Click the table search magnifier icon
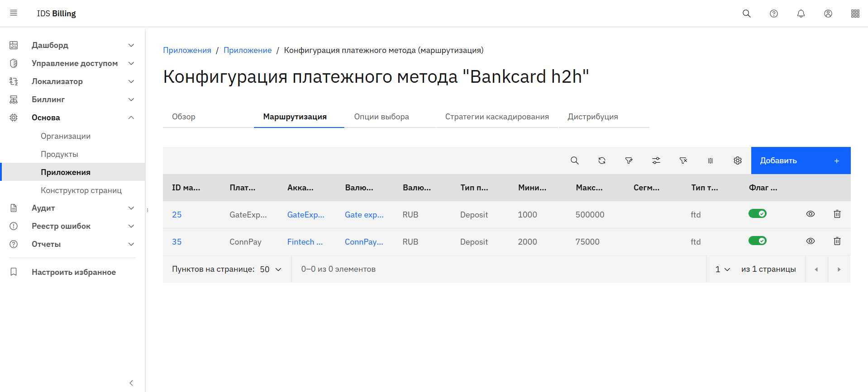 point(574,161)
